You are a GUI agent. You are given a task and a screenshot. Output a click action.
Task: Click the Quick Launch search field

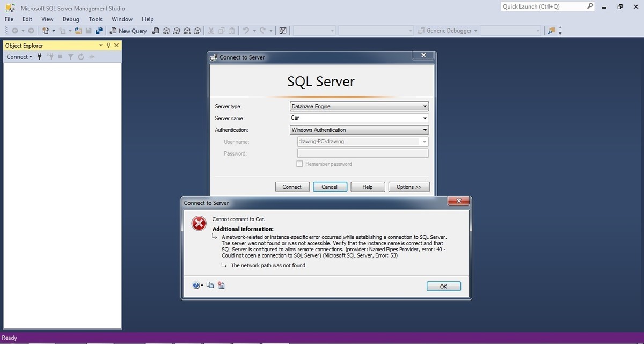coord(543,6)
